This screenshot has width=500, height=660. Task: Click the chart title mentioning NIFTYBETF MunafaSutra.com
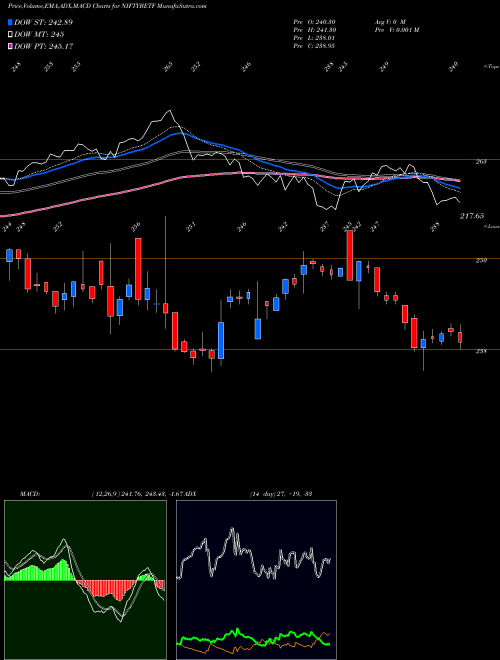(107, 7)
